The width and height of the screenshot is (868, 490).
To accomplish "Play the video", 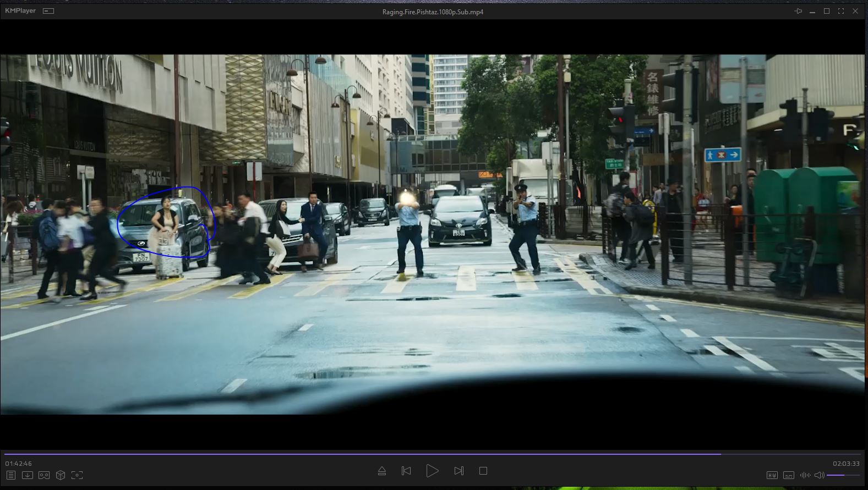I will 432,471.
